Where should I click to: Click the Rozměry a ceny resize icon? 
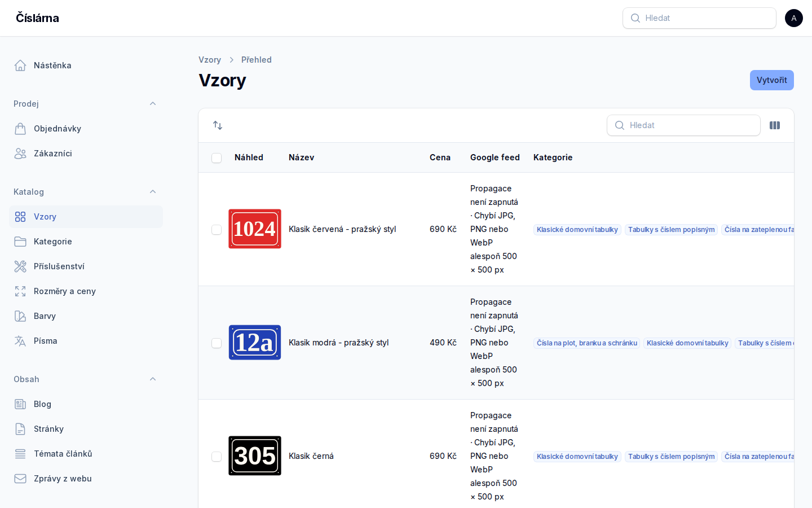[x=20, y=291]
